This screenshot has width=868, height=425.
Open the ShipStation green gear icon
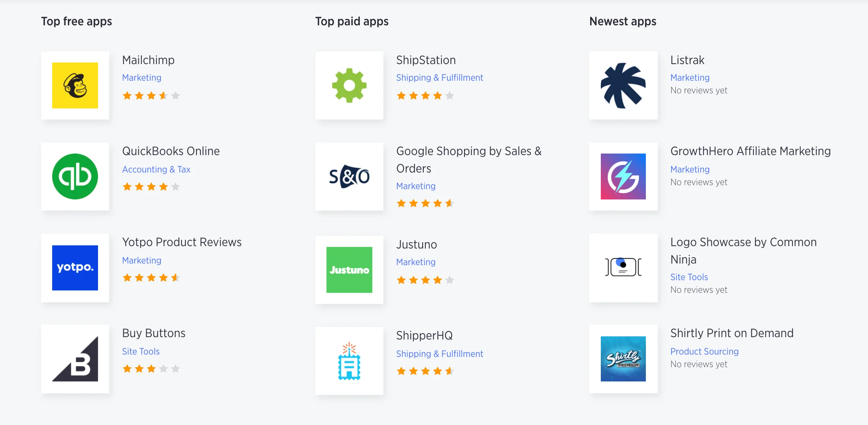pyautogui.click(x=349, y=85)
